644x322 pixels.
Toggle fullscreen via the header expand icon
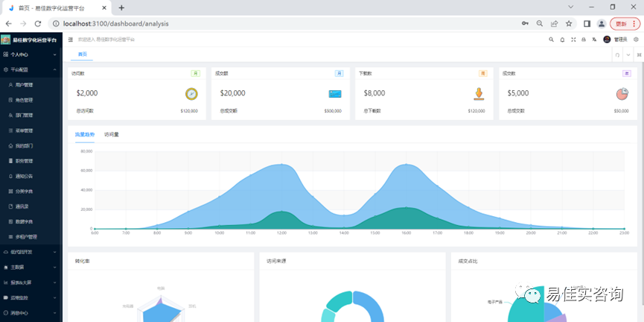click(x=573, y=40)
